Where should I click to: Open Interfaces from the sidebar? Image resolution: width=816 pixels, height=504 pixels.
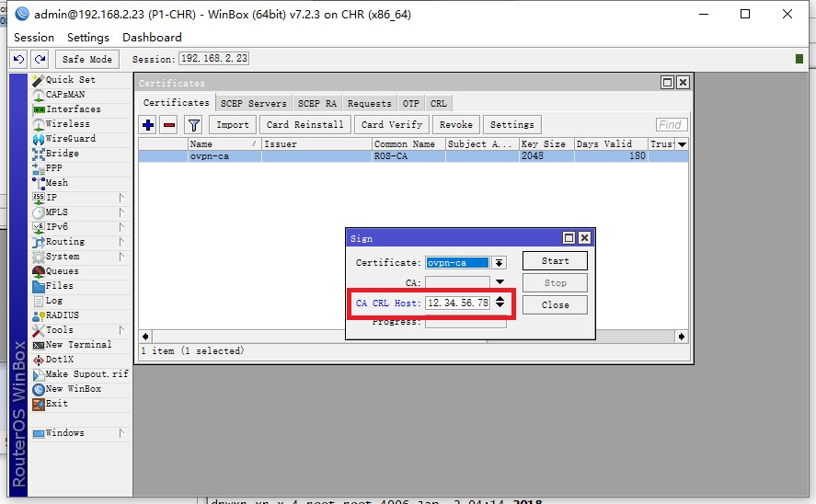click(73, 109)
